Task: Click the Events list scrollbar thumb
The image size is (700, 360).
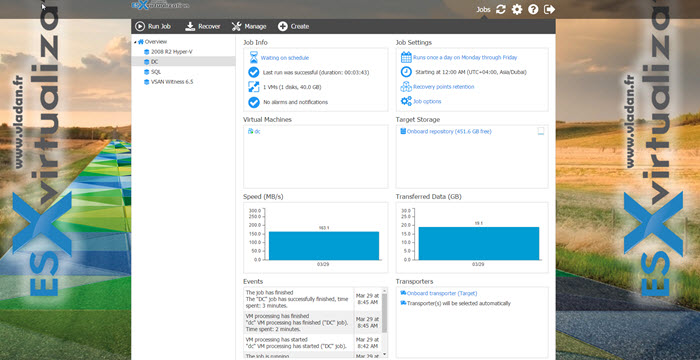Action: [x=384, y=313]
